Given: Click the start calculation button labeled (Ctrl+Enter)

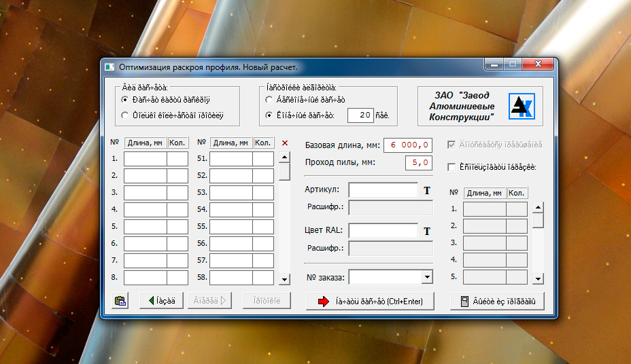Looking at the screenshot, I should pyautogui.click(x=370, y=302).
